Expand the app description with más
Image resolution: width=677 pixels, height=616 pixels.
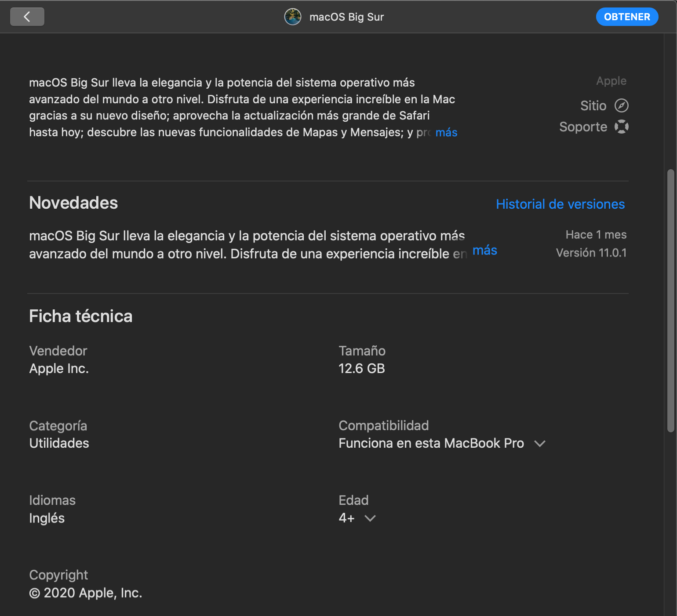click(x=446, y=132)
